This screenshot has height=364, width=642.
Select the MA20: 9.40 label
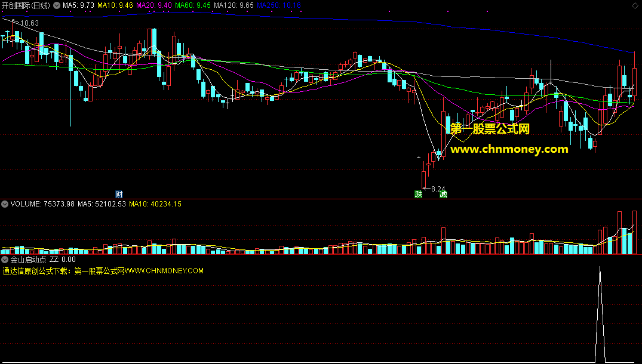tap(153, 5)
